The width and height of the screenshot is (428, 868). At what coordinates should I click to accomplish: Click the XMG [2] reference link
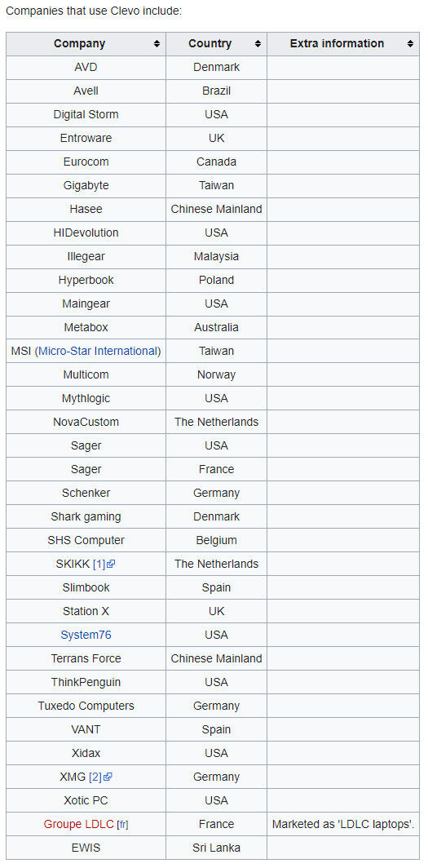95,777
